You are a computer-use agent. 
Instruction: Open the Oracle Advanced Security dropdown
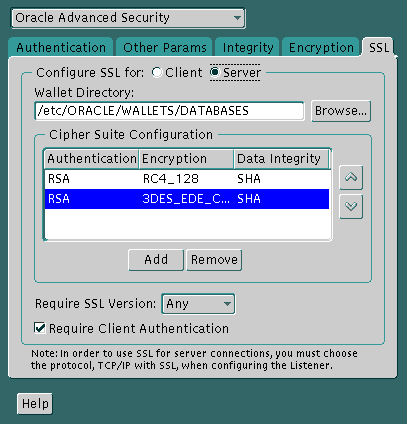pyautogui.click(x=128, y=18)
